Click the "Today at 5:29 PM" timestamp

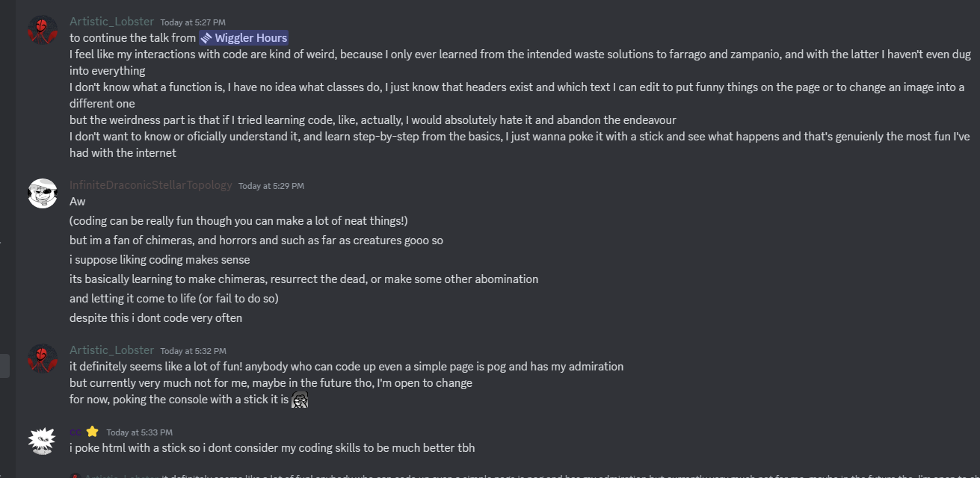[271, 186]
